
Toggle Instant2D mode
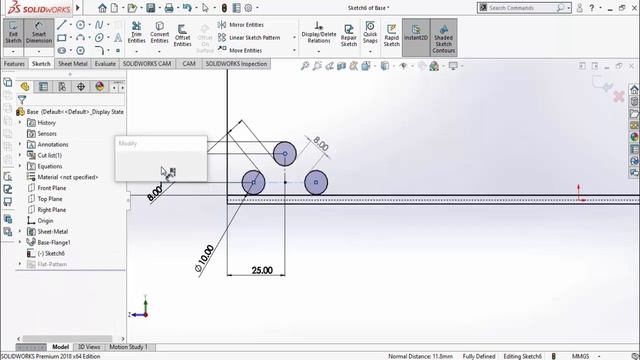click(x=416, y=37)
